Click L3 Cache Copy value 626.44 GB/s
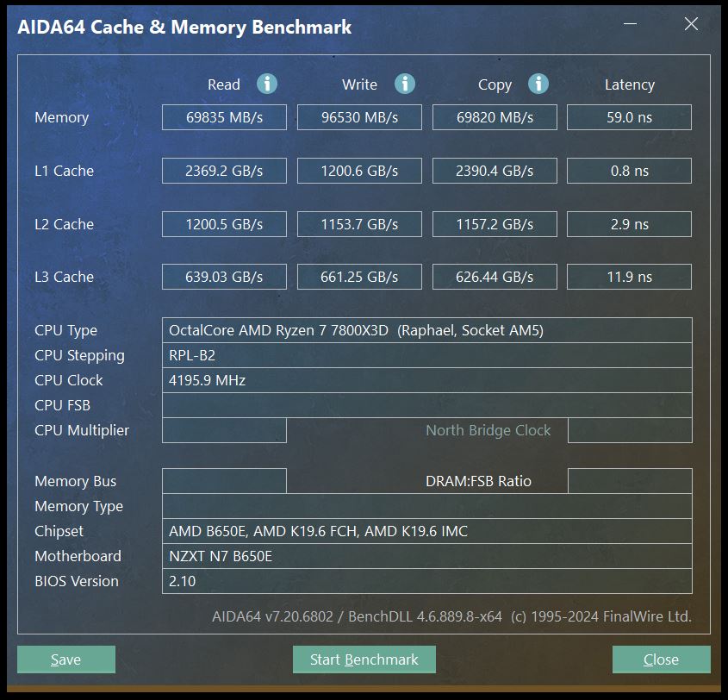The height and width of the screenshot is (700, 728). coord(495,277)
